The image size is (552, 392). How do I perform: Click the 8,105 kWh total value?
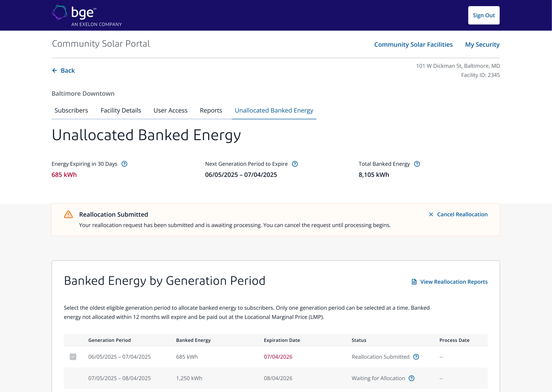coord(374,175)
